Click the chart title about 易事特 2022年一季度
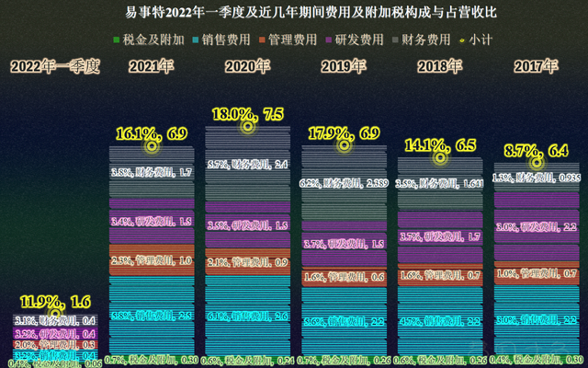The height and width of the screenshot is (368, 588). pos(311,12)
